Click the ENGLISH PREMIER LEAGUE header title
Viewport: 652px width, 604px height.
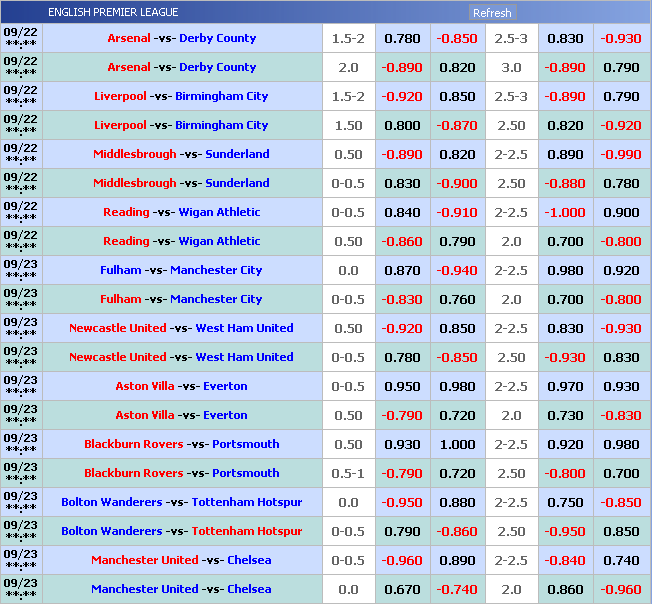click(x=113, y=13)
